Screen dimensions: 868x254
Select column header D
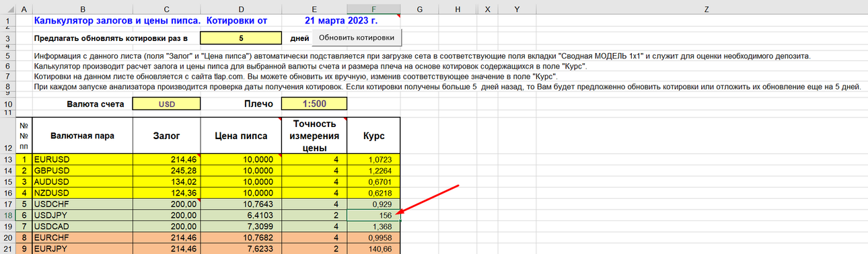tap(240, 9)
